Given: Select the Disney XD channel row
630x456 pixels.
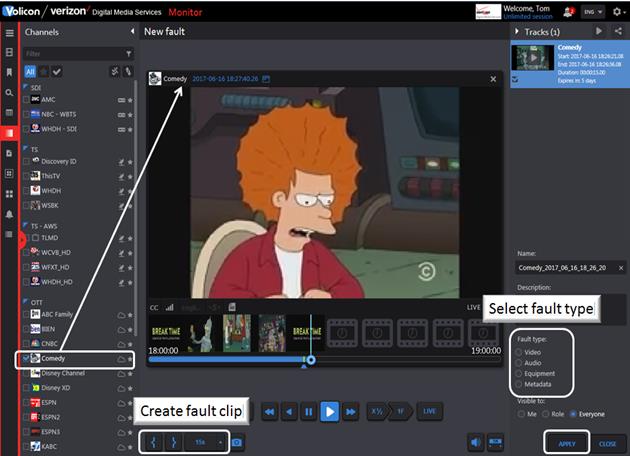Looking at the screenshot, I should (78, 388).
